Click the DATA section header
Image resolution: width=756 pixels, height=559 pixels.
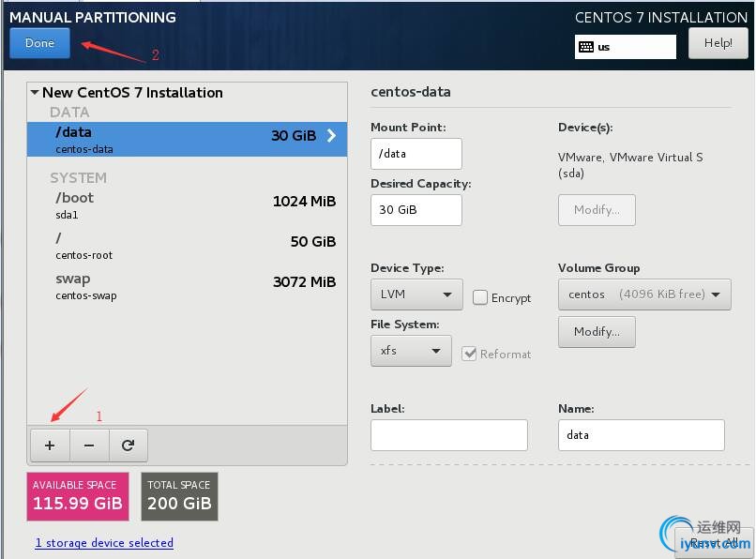[x=69, y=113]
